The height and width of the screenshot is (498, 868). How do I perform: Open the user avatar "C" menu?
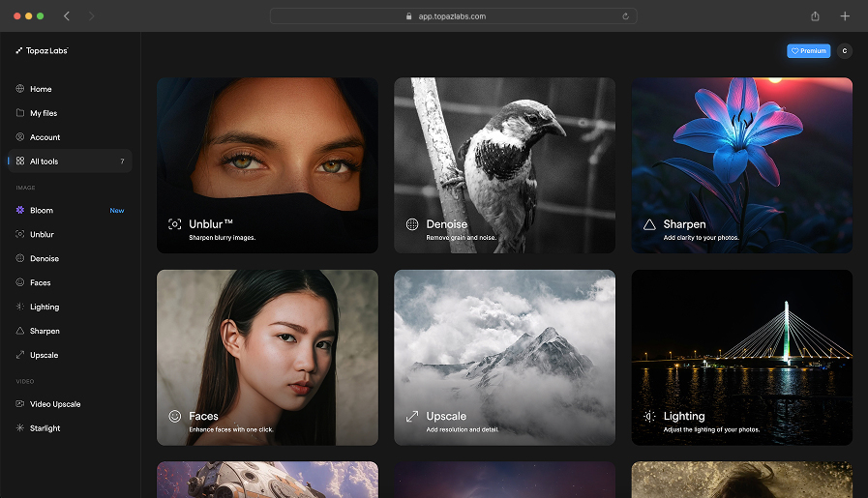[844, 51]
